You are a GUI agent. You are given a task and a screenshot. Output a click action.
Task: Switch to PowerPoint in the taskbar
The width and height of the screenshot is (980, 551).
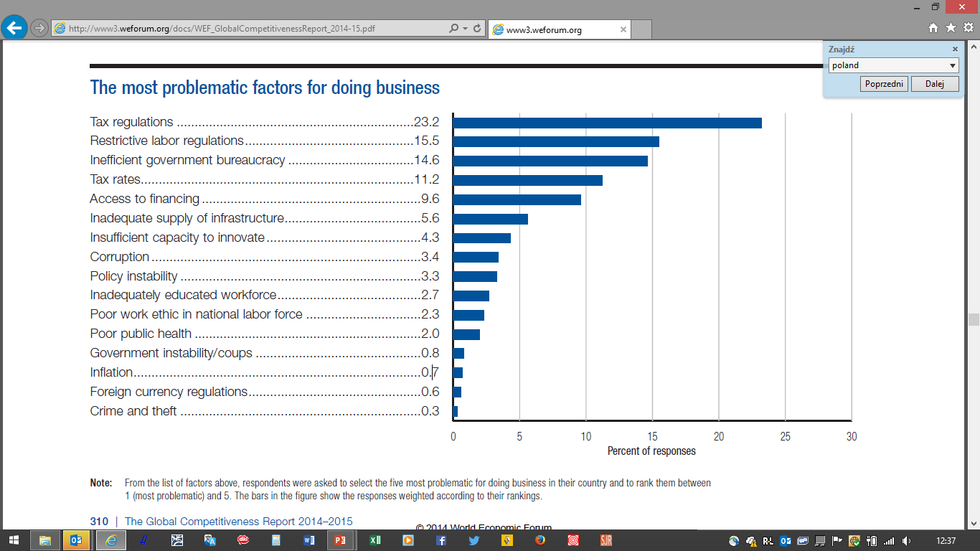(340, 540)
